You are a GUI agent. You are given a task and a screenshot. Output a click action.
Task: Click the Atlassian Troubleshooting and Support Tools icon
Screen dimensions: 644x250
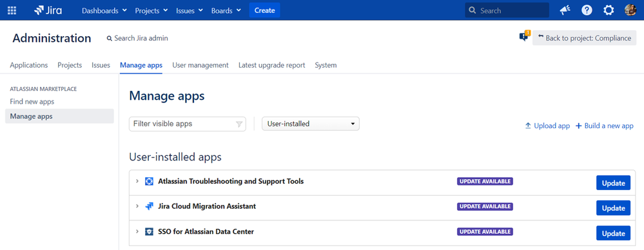click(x=149, y=181)
